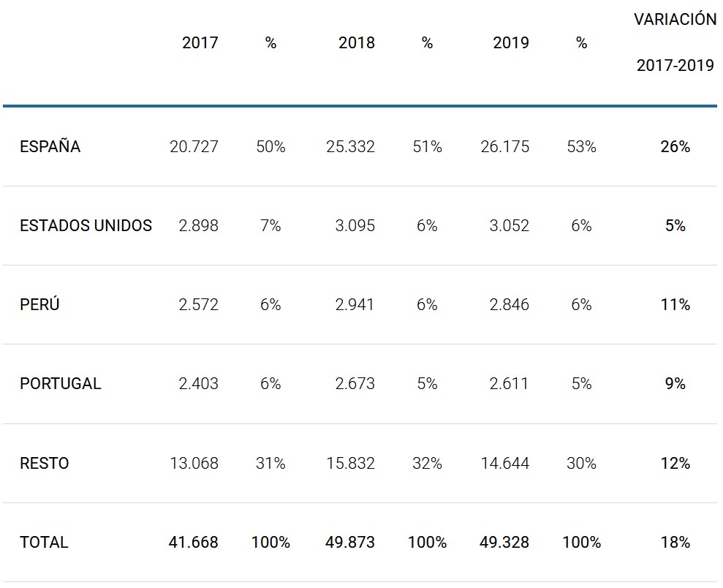The height and width of the screenshot is (588, 723).
Task: Select the 2019 column header
Action: (x=510, y=43)
